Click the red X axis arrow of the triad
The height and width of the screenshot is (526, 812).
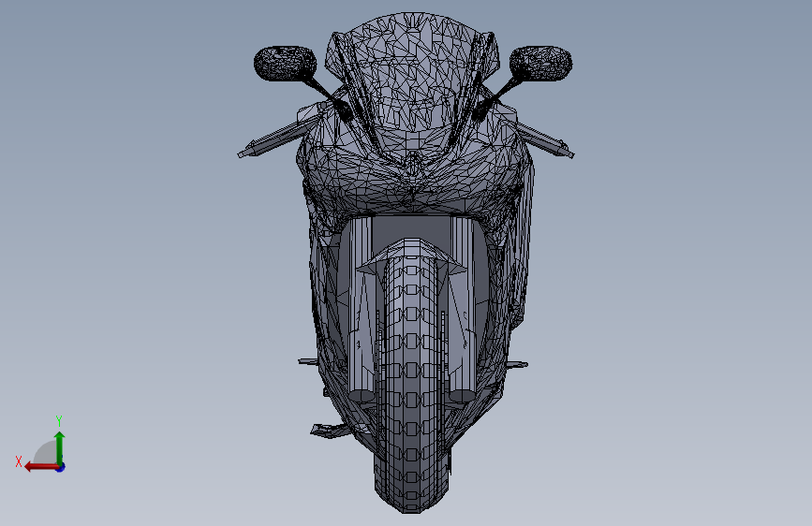[40, 467]
